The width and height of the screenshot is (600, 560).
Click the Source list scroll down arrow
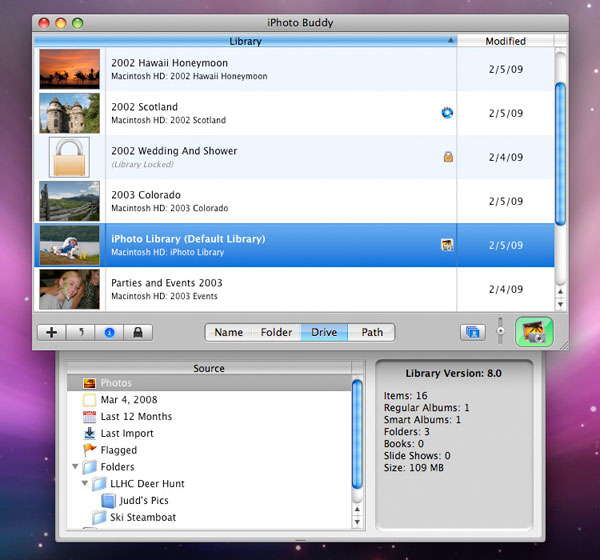(357, 522)
